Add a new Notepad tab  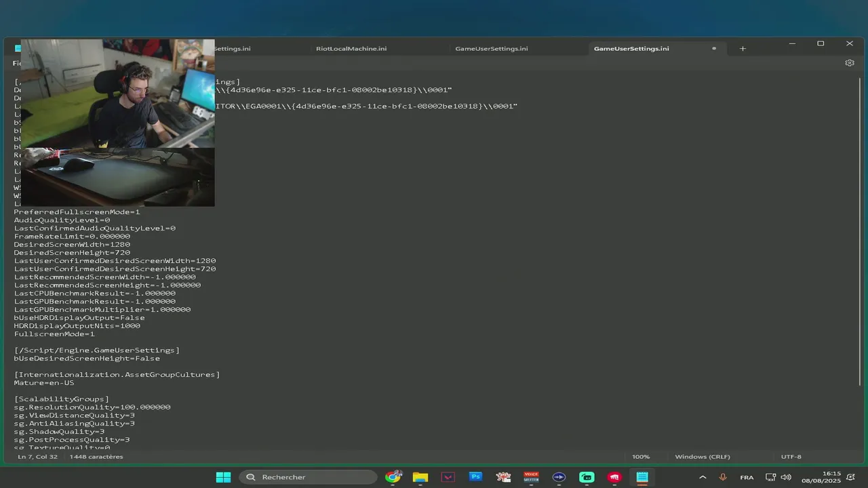pos(743,49)
